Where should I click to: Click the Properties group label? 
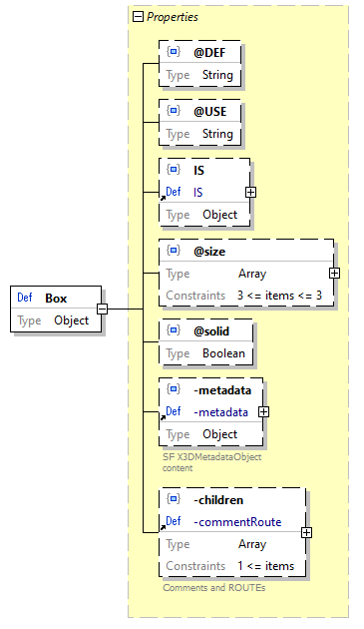173,17
